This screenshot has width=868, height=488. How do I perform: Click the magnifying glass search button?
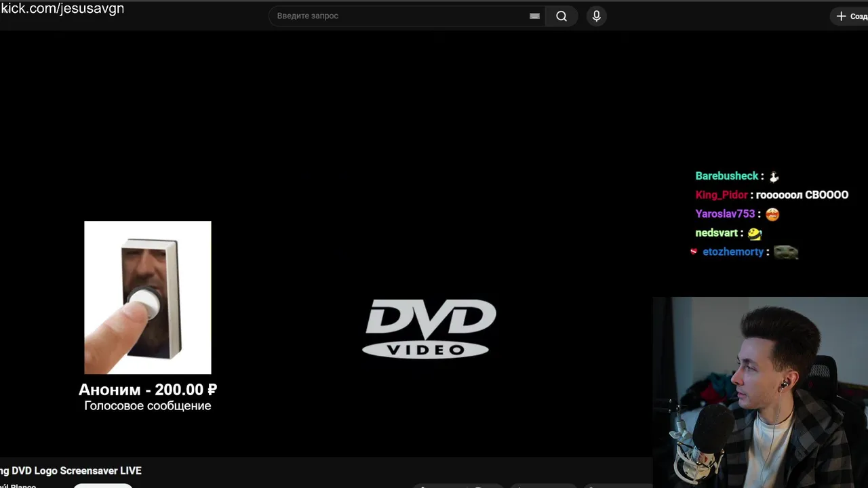561,16
